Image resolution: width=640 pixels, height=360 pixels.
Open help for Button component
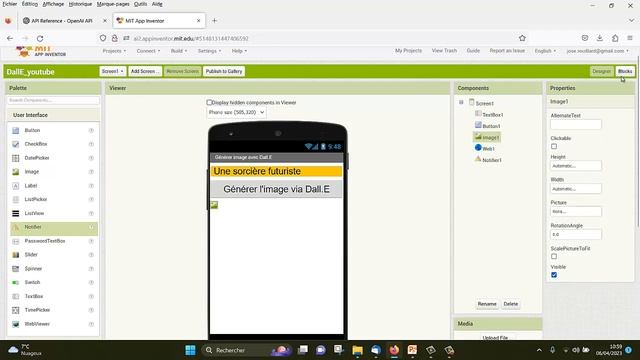tap(91, 130)
